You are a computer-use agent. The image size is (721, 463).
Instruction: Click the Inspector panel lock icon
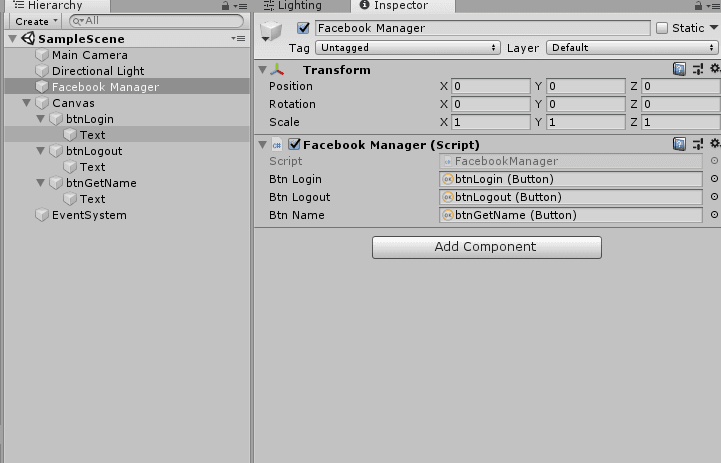pos(698,6)
